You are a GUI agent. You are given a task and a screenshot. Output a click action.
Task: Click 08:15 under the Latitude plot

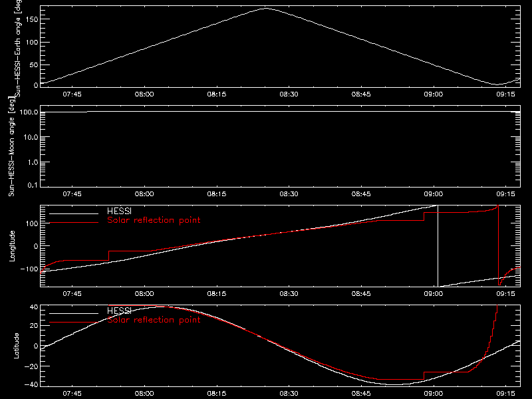[x=217, y=394]
